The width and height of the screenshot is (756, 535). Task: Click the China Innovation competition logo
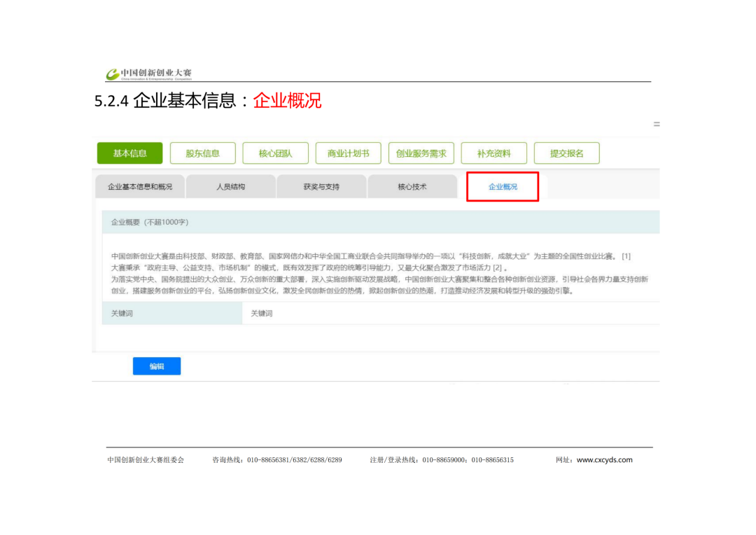coord(149,74)
